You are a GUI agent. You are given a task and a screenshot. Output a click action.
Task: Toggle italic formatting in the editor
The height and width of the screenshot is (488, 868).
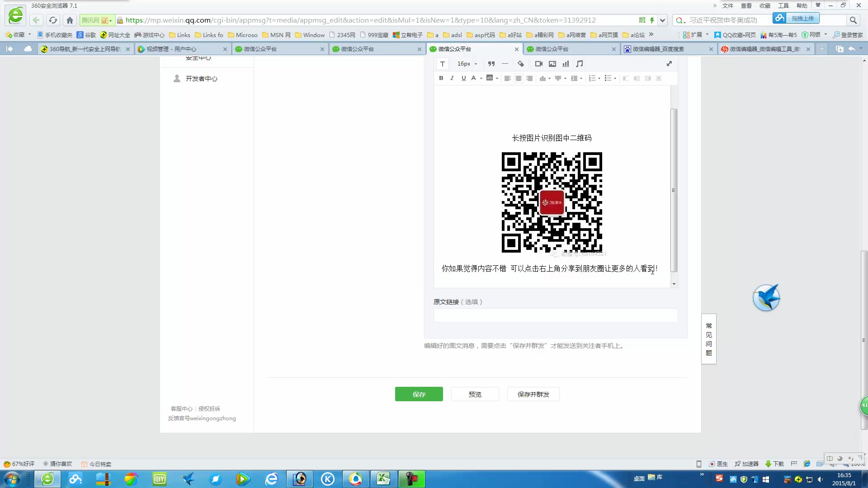coord(452,78)
